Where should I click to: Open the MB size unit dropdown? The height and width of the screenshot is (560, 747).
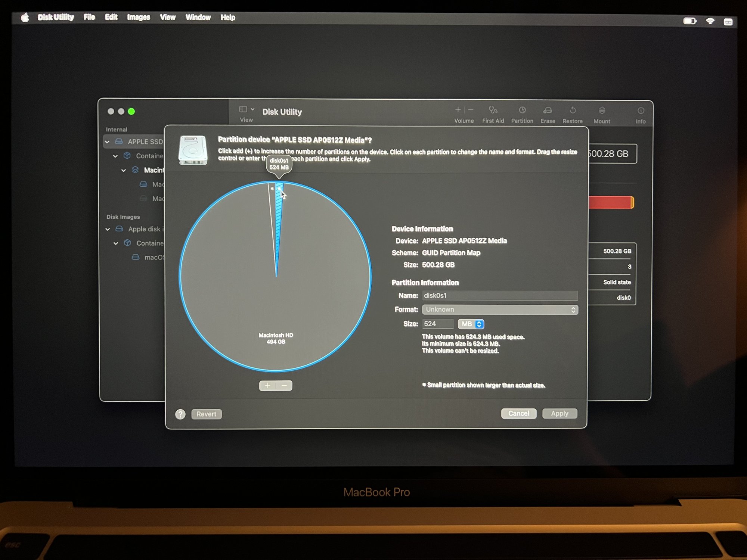click(x=471, y=324)
